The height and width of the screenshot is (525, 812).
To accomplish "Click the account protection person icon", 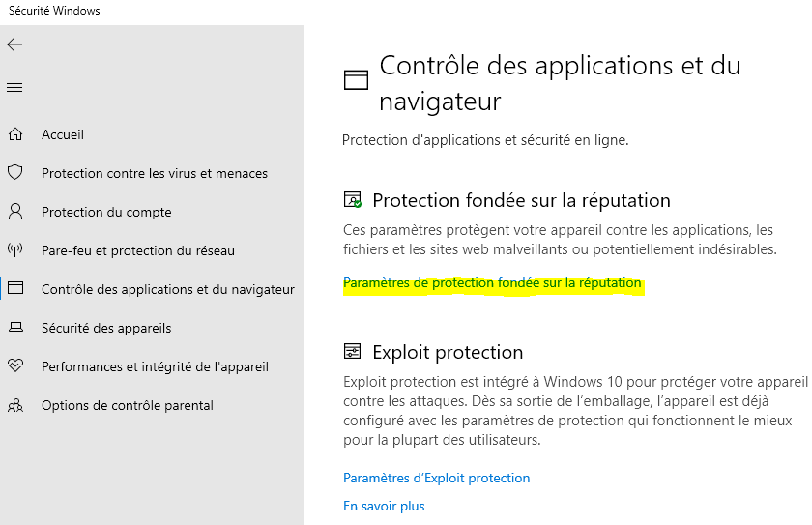I will pyautogui.click(x=14, y=212).
